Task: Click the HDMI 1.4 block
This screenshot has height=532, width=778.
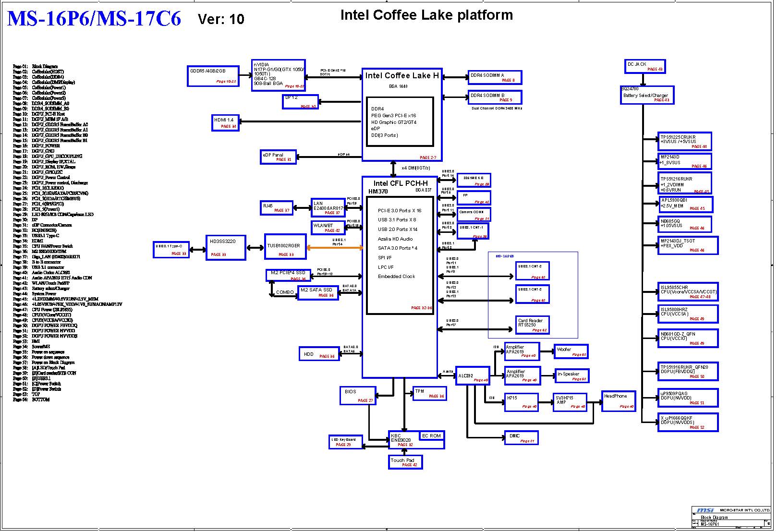Action: (225, 122)
